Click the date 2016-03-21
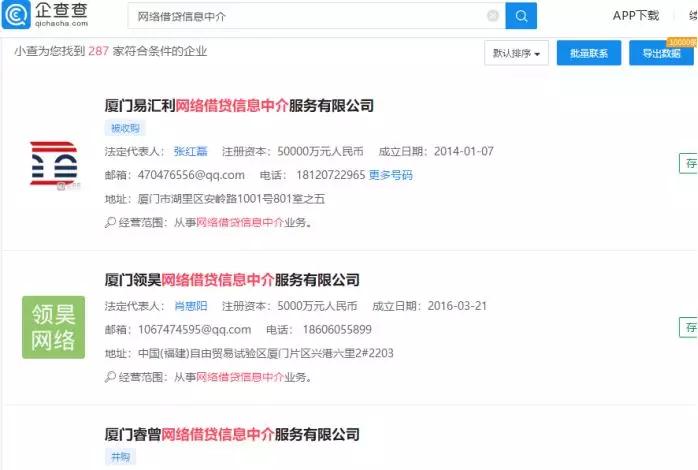Screen dimensions: 698x470 click(457, 306)
